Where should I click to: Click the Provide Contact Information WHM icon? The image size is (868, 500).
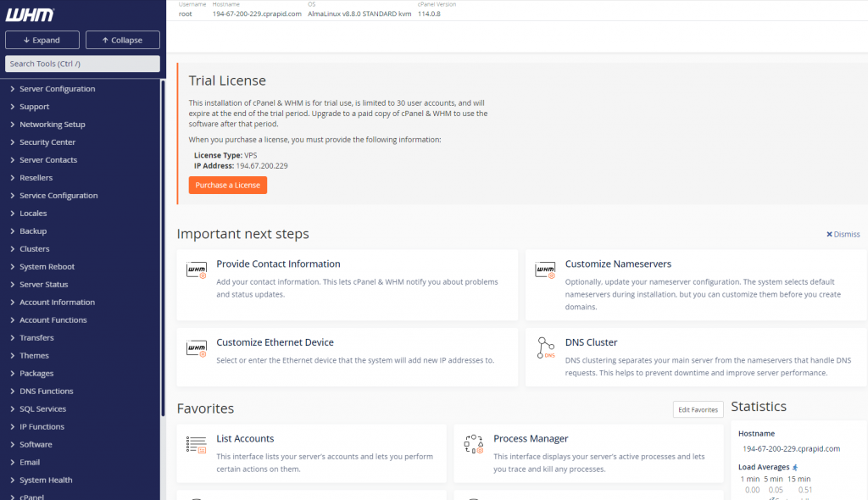click(197, 270)
